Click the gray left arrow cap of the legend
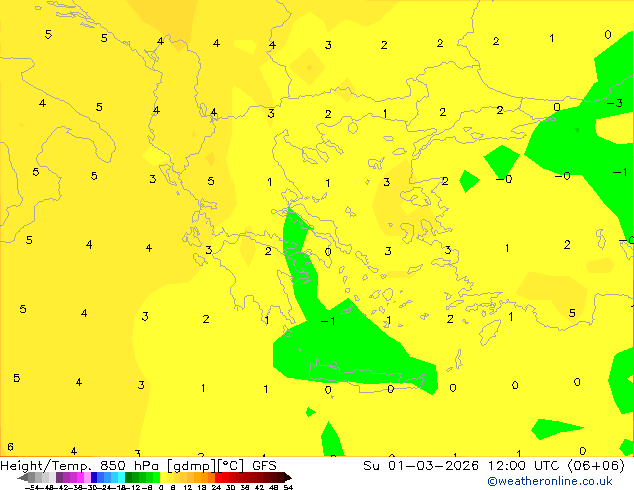634x490 pixels. (x=23, y=477)
